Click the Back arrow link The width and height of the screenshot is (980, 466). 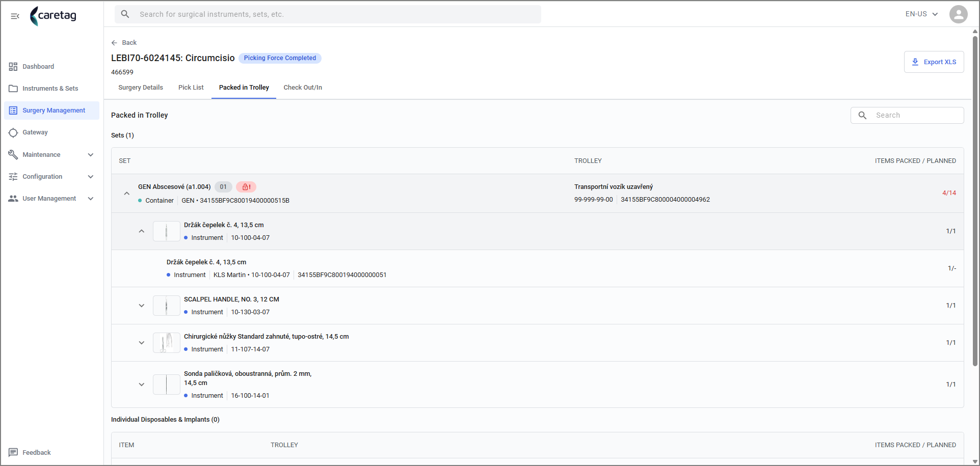pyautogui.click(x=124, y=43)
